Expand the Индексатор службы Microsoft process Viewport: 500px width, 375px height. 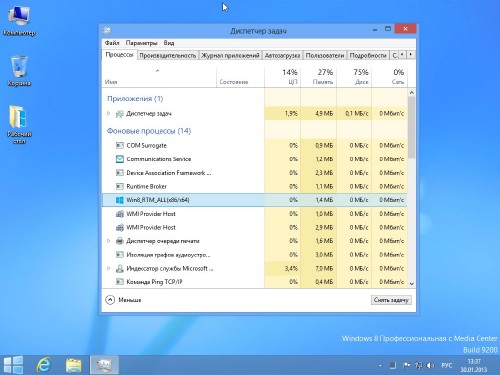click(109, 268)
